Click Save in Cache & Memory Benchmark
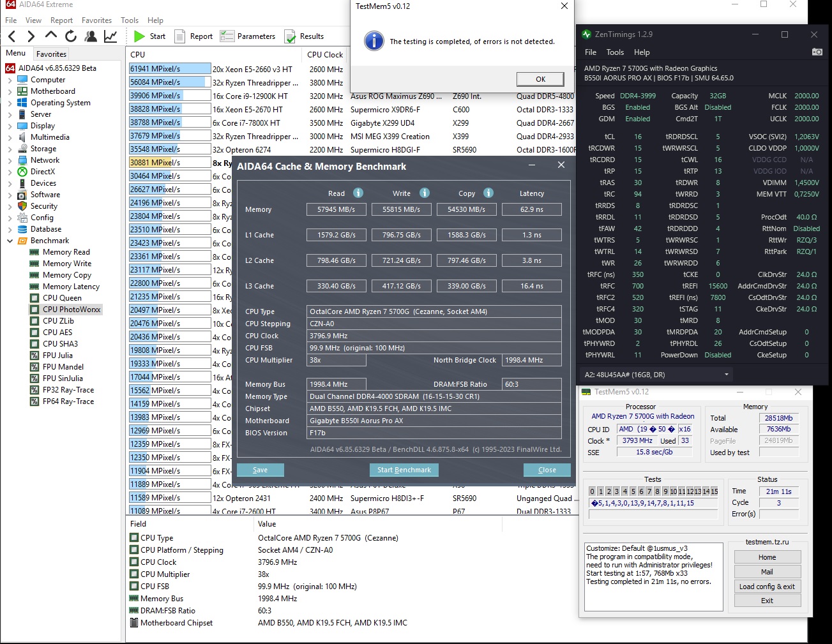 260,470
